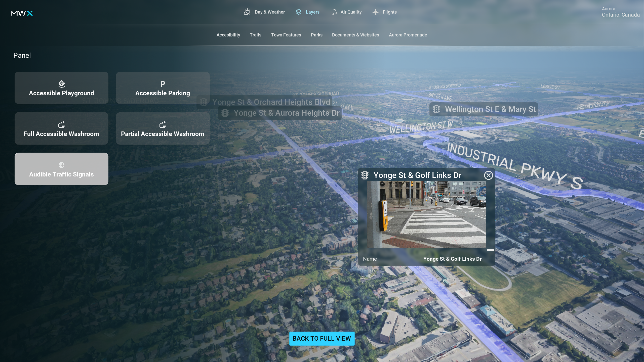Click the MWX logo
644x362 pixels.
[x=22, y=13]
